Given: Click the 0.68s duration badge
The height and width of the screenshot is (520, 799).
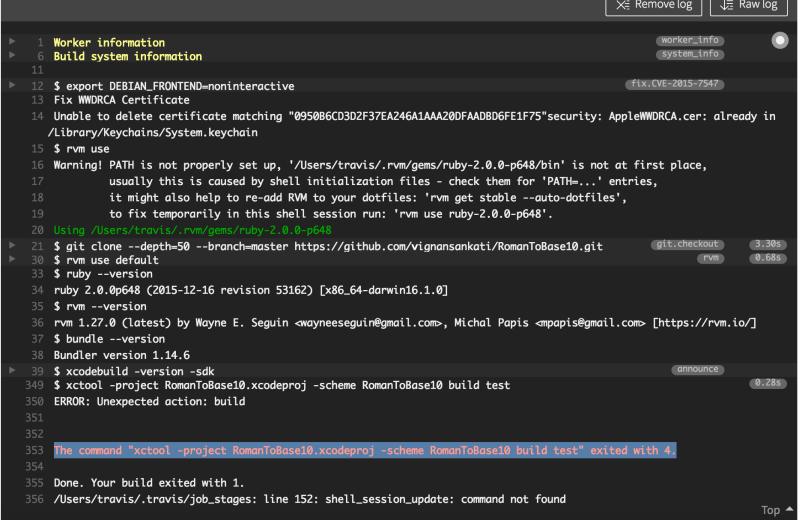Looking at the screenshot, I should tap(768, 258).
